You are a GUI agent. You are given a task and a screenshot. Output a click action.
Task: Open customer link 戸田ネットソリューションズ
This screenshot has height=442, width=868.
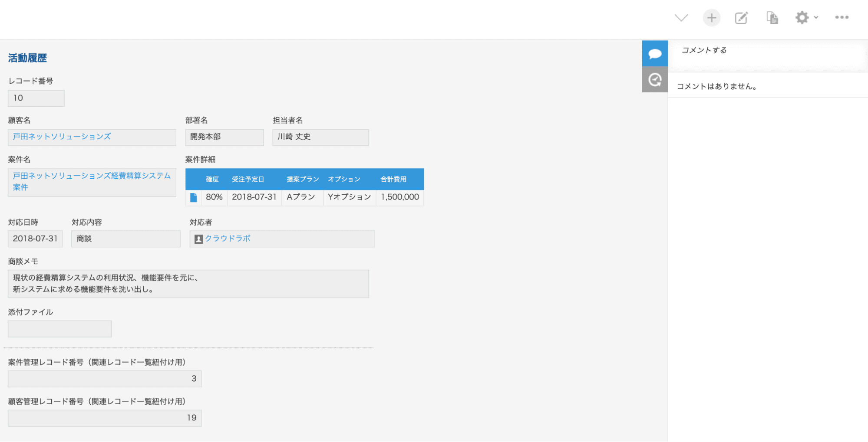62,137
